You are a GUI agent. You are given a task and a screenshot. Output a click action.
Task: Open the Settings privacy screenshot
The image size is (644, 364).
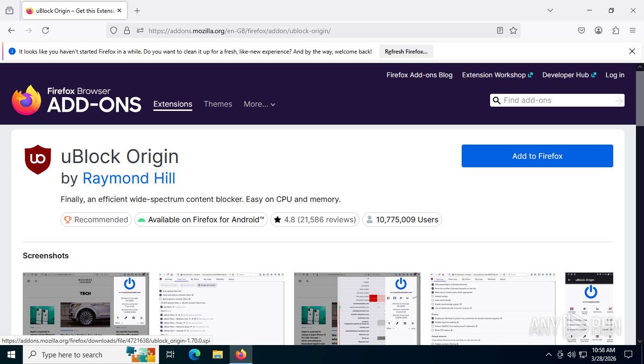(493, 308)
